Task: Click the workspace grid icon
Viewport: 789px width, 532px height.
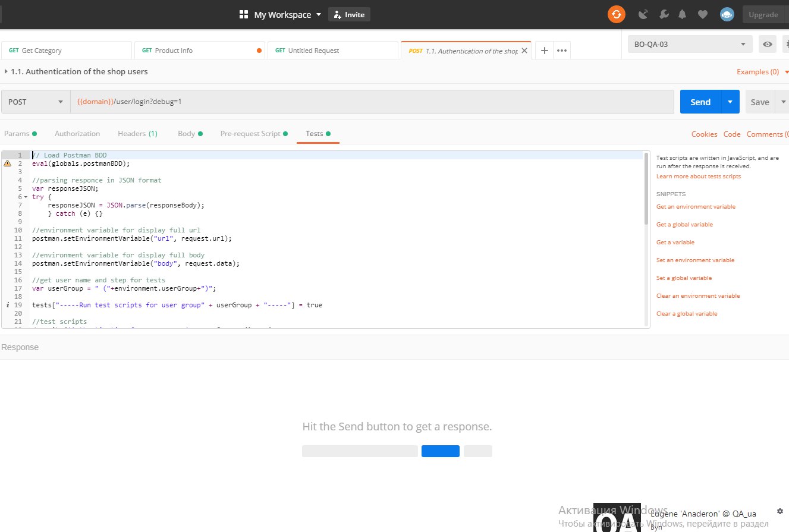Action: [x=243, y=14]
